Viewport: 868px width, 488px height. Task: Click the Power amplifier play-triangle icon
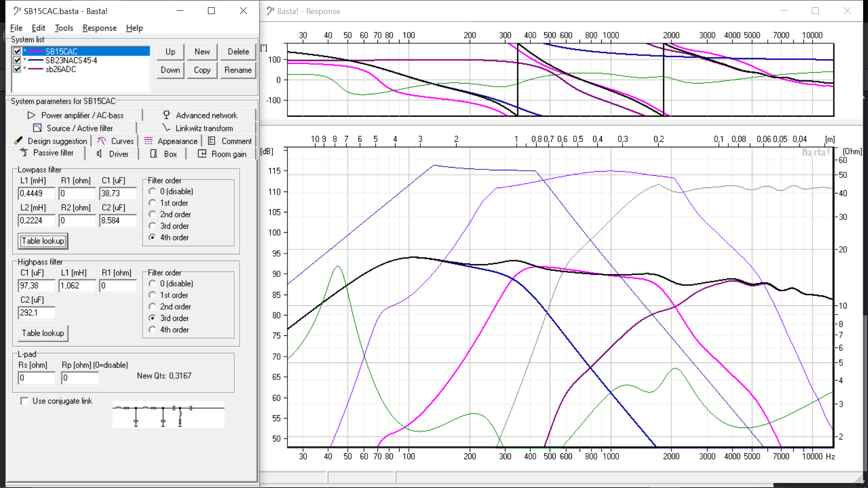point(31,115)
